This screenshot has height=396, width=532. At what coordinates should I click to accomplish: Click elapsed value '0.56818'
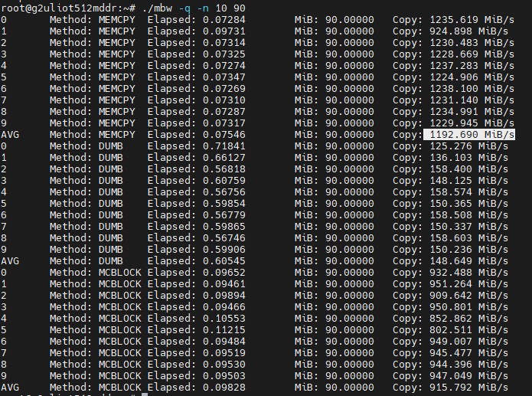(x=224, y=169)
